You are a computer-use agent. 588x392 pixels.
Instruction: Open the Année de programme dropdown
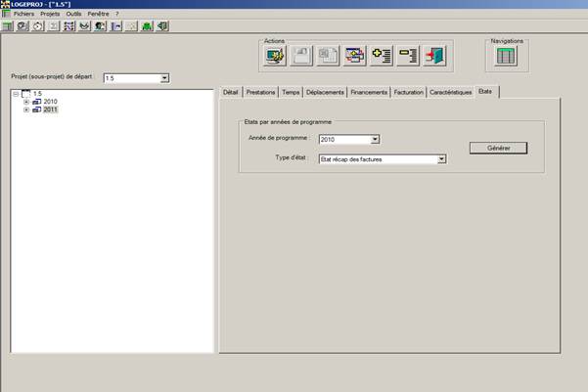tap(375, 140)
